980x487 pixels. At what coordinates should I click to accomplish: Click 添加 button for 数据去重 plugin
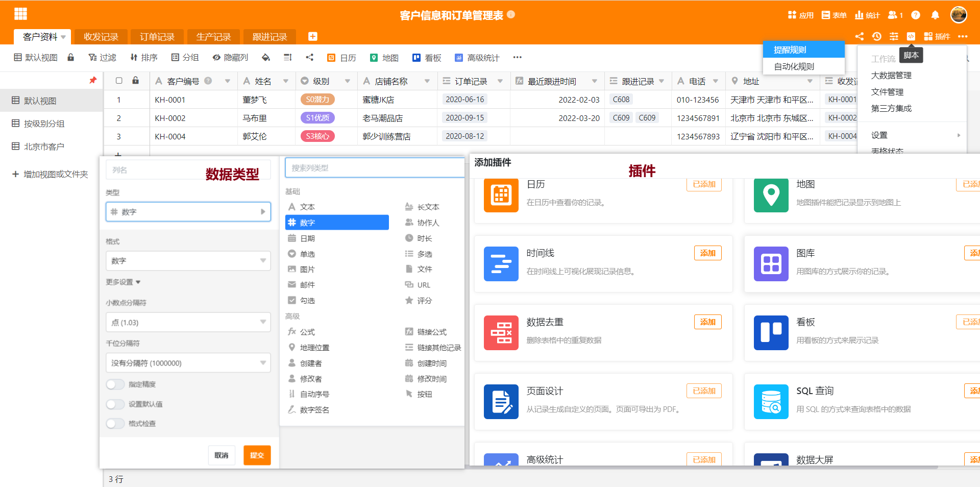tap(708, 322)
